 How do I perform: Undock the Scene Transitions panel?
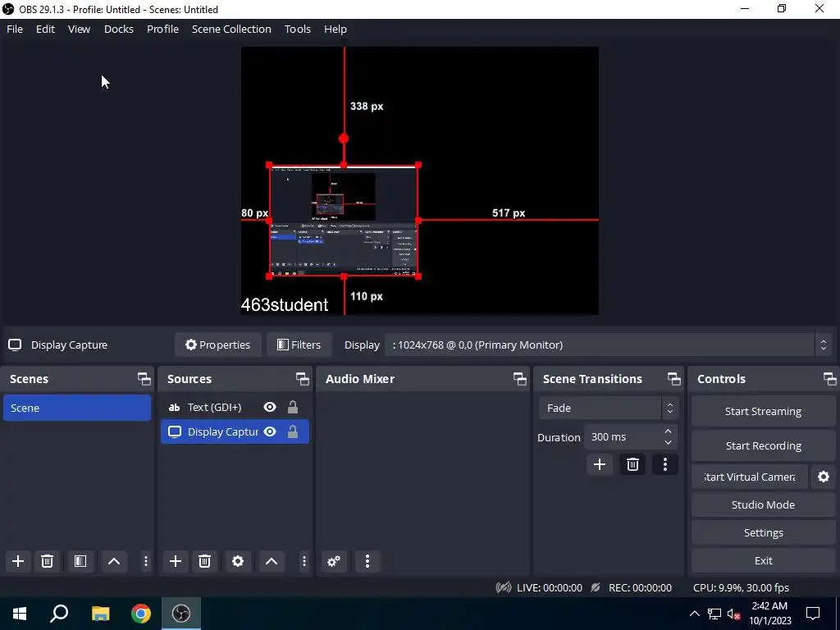tap(674, 379)
